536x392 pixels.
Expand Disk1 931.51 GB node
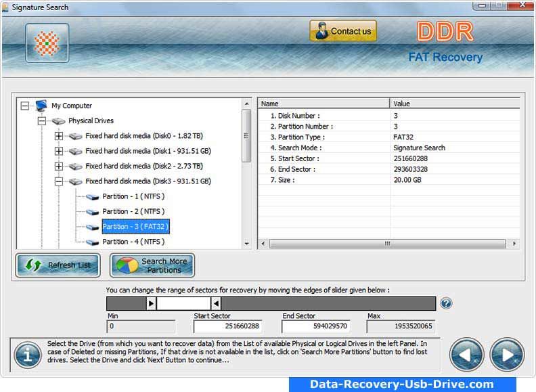point(59,151)
